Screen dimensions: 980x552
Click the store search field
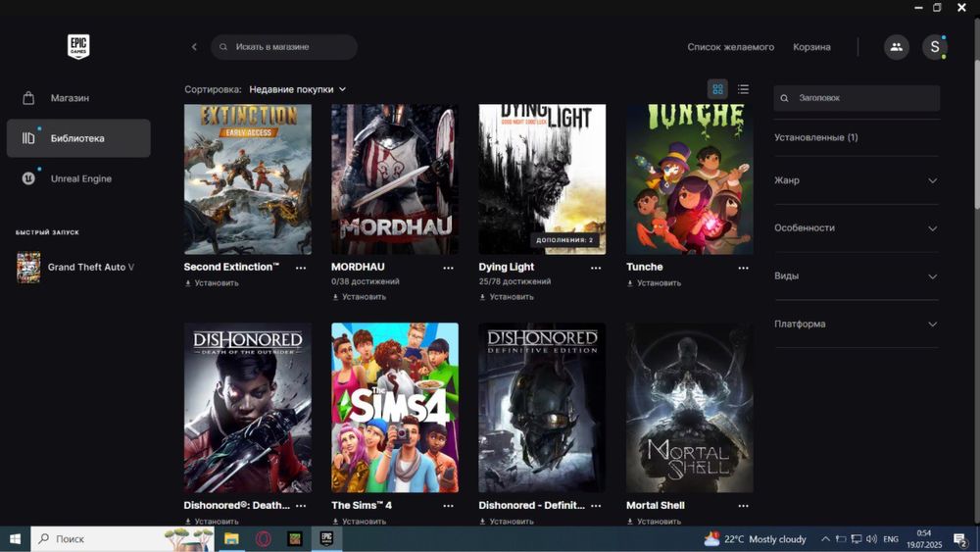coord(284,47)
